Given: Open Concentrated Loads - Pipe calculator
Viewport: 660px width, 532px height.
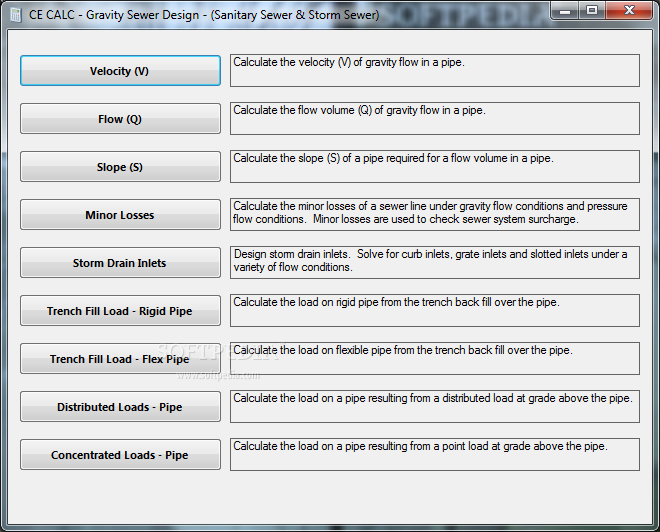Looking at the screenshot, I should point(120,455).
